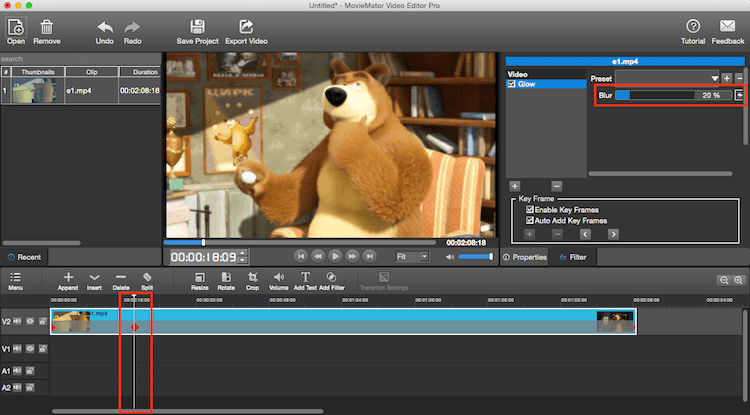Fast forward playback
Screen dimensions: 750x415
[352, 257]
